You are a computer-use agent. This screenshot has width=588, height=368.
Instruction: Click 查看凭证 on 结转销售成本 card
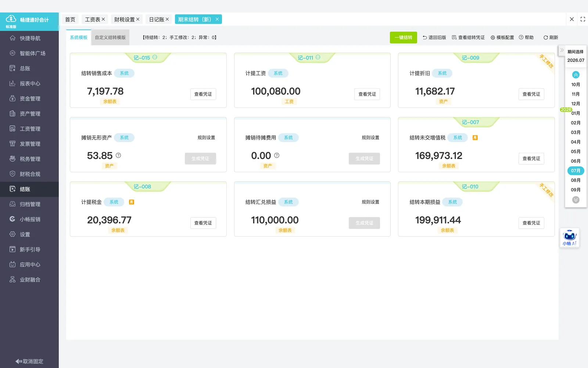click(x=203, y=94)
